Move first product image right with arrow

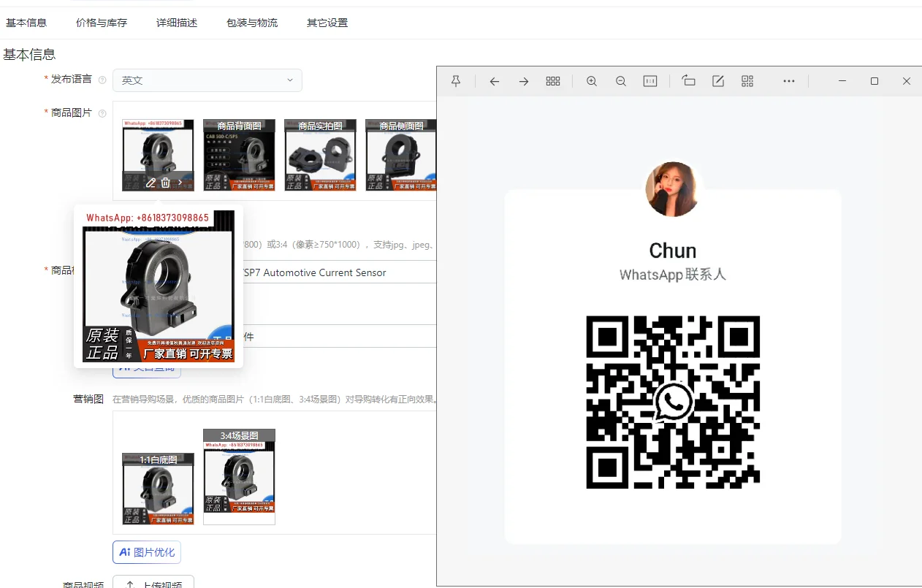pyautogui.click(x=180, y=183)
